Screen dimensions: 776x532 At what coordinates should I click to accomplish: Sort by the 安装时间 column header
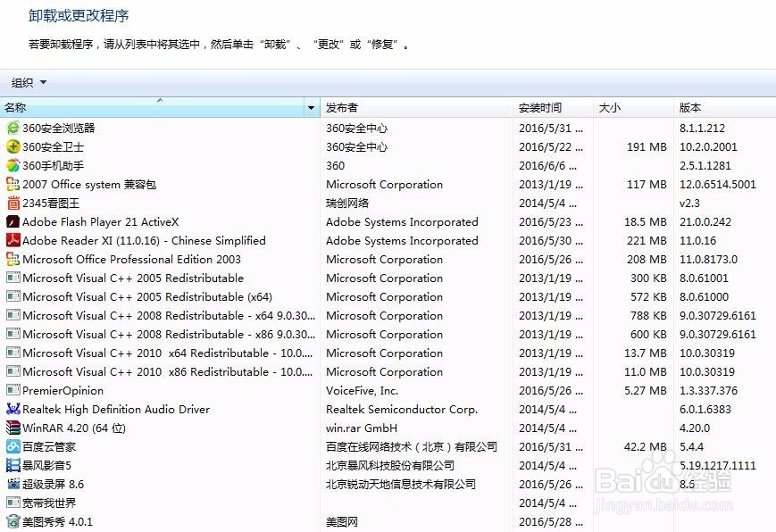554,107
